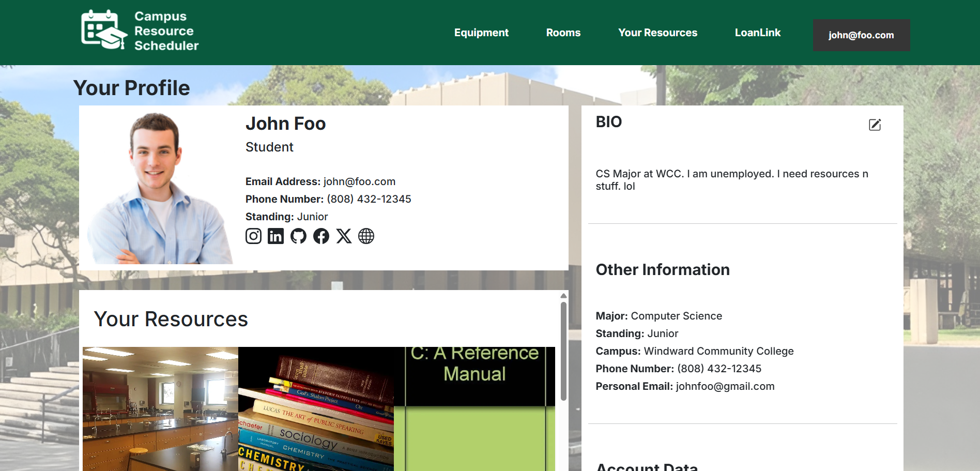Open the LinkedIn profile icon
The image size is (980, 471).
point(275,236)
